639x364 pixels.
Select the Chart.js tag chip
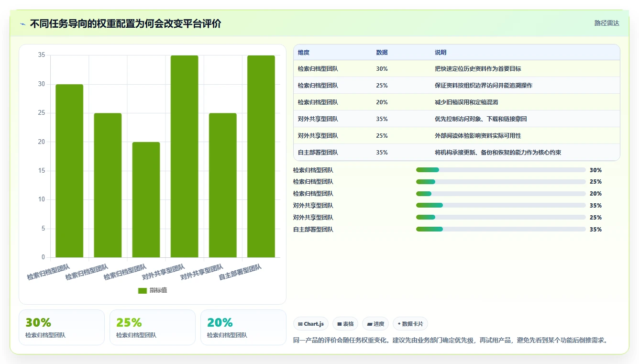pos(311,324)
